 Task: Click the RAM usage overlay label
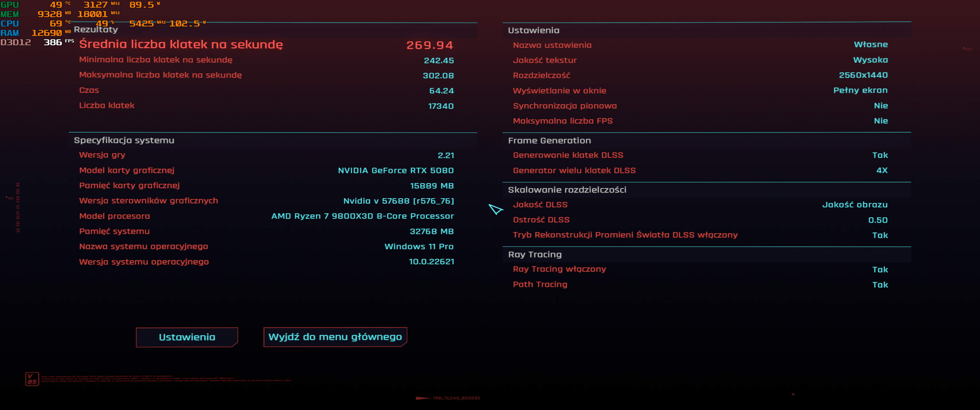9,33
